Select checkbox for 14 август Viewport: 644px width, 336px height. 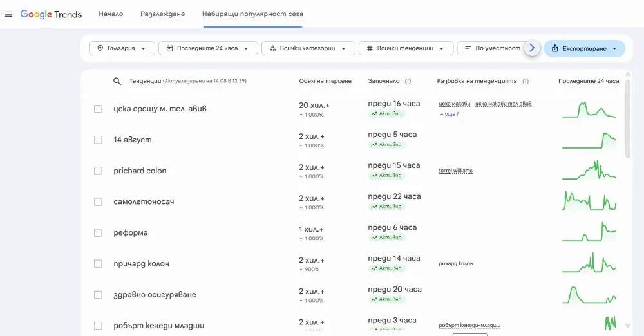click(98, 140)
